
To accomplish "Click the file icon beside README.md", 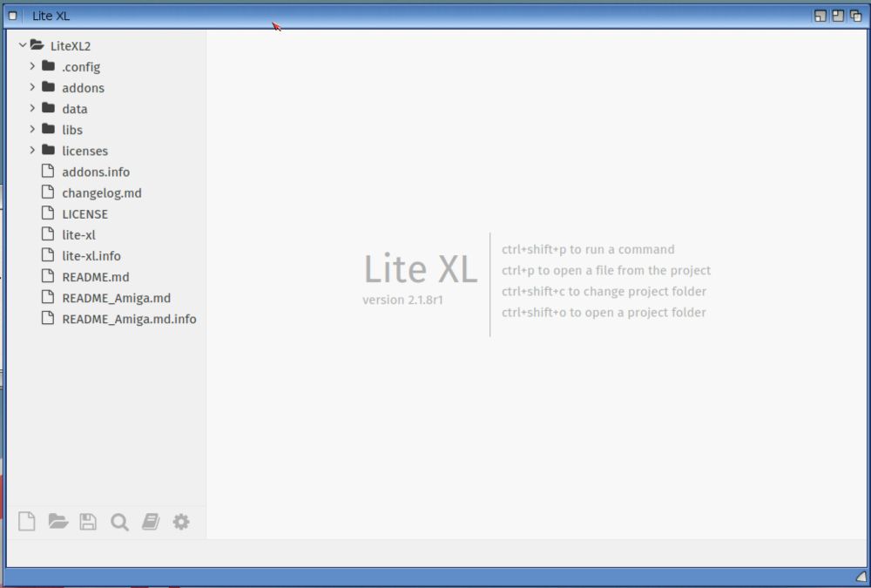I will (48, 276).
